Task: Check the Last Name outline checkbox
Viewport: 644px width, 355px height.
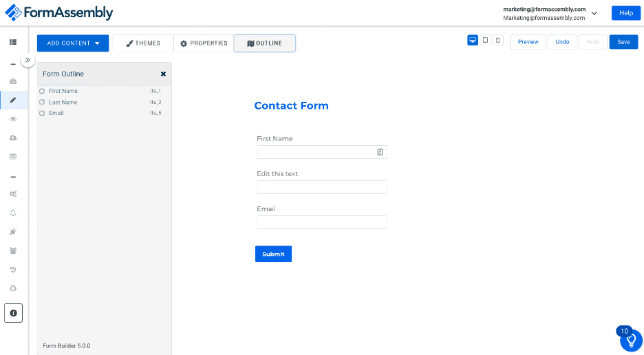Action: [42, 102]
